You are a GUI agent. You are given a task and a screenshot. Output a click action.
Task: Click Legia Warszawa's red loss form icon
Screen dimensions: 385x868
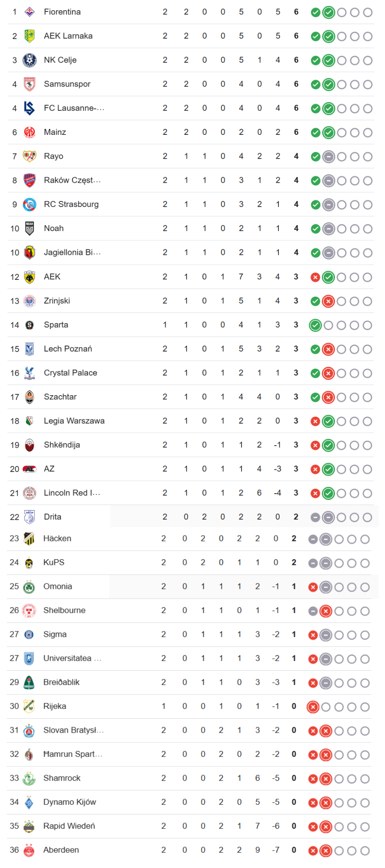click(x=315, y=421)
